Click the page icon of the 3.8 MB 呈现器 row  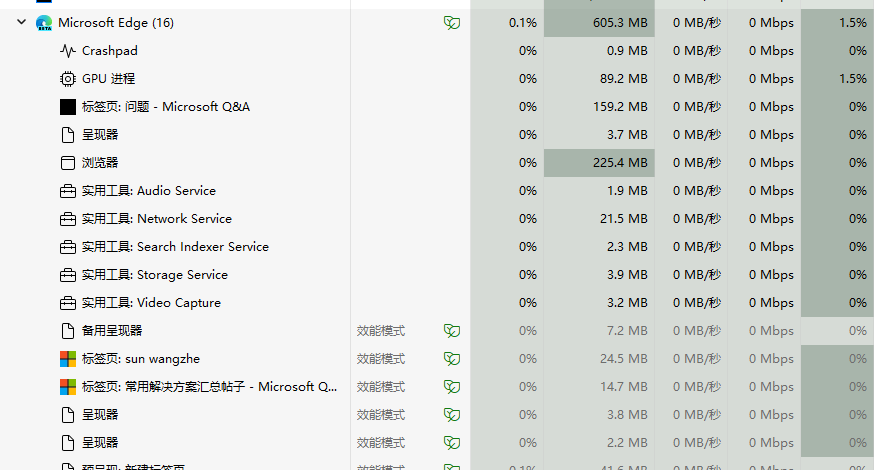pos(68,415)
